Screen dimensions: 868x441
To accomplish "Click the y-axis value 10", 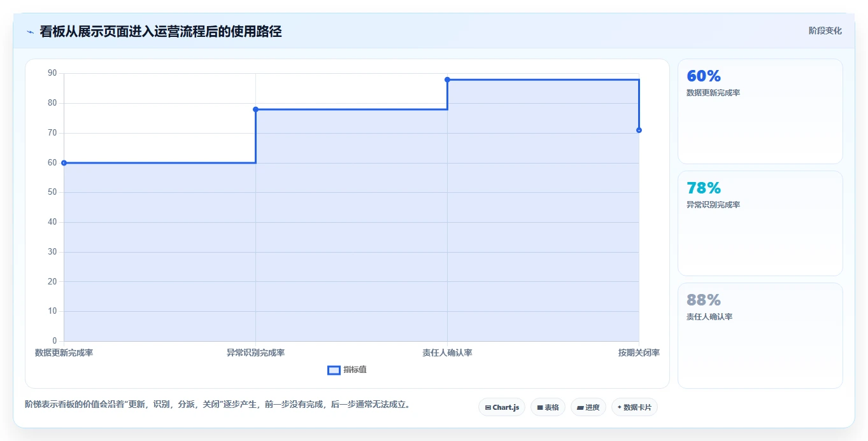I will pyautogui.click(x=52, y=311).
